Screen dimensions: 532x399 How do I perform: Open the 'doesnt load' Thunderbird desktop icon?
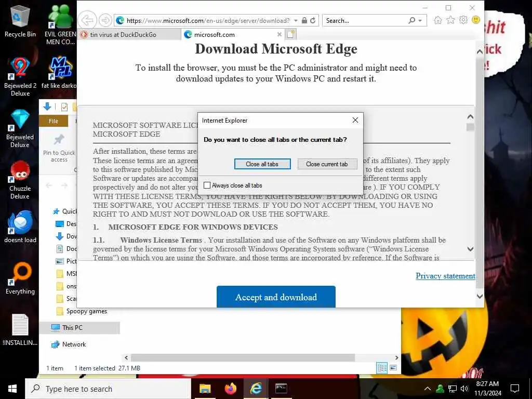pos(20,227)
